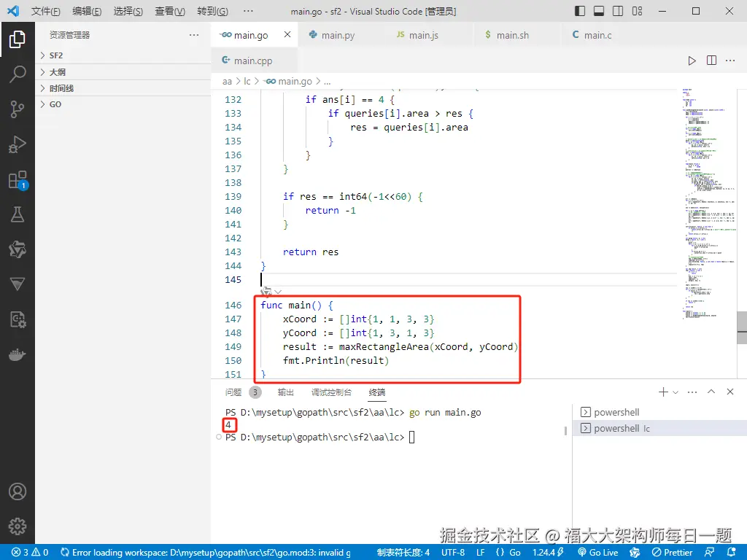Split the editor to the right
The height and width of the screenshot is (560, 747).
tap(711, 61)
